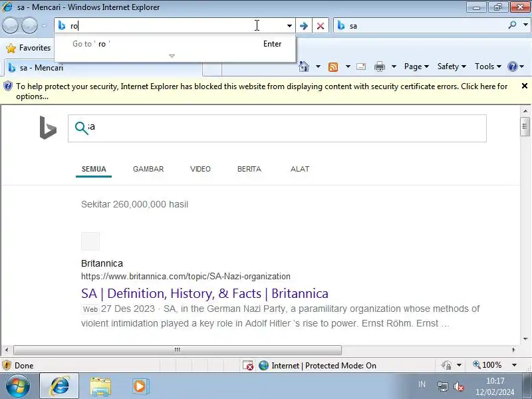The image size is (532, 399).
Task: Click the Internet Explorer taskbar icon
Action: pos(59,386)
